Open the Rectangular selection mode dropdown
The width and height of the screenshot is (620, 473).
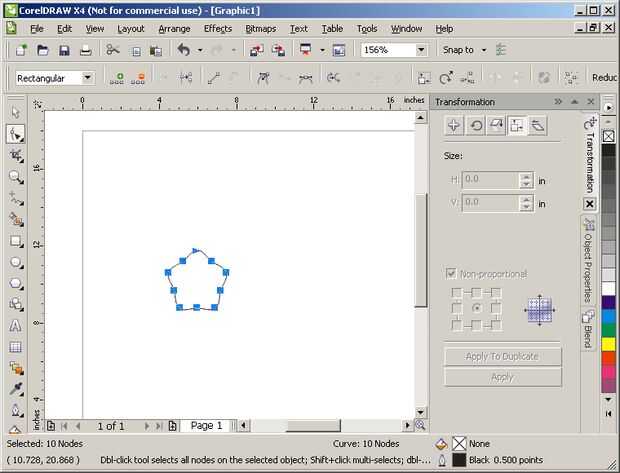(x=87, y=78)
